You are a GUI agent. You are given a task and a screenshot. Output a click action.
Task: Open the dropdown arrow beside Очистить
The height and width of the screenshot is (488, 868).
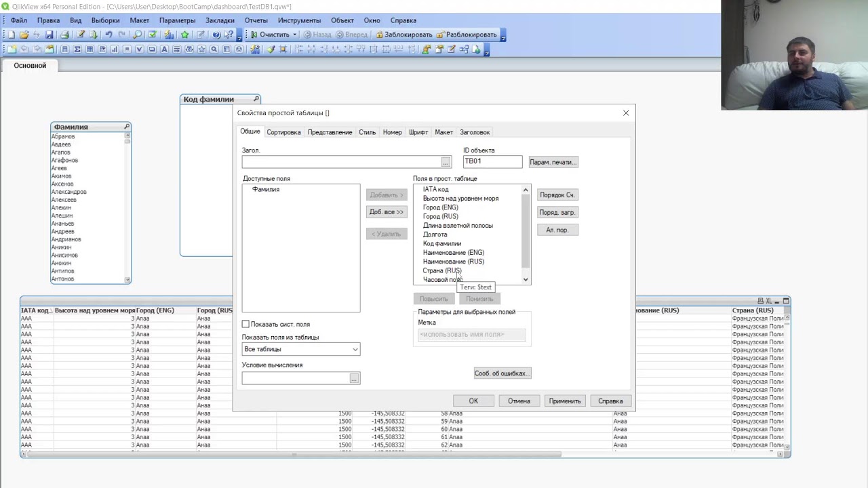294,35
